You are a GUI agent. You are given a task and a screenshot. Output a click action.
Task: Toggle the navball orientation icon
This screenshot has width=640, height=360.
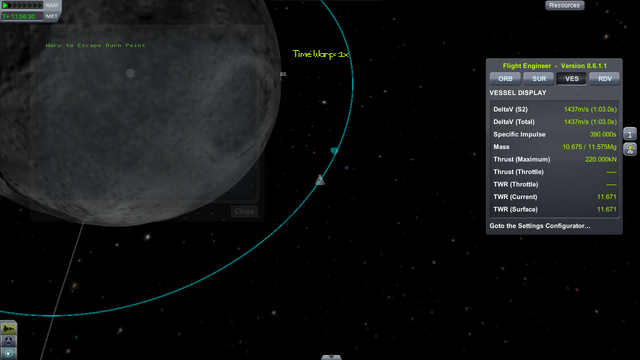click(x=9, y=341)
